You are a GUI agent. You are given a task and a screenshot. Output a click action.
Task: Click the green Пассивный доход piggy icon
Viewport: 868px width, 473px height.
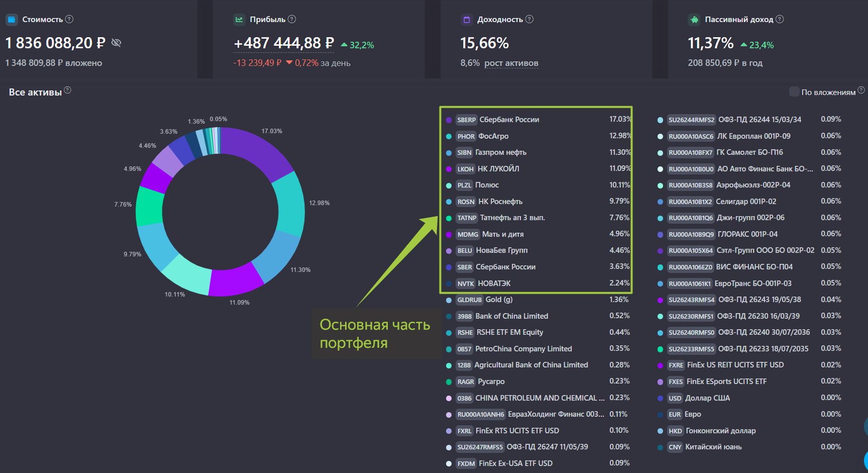pos(694,20)
